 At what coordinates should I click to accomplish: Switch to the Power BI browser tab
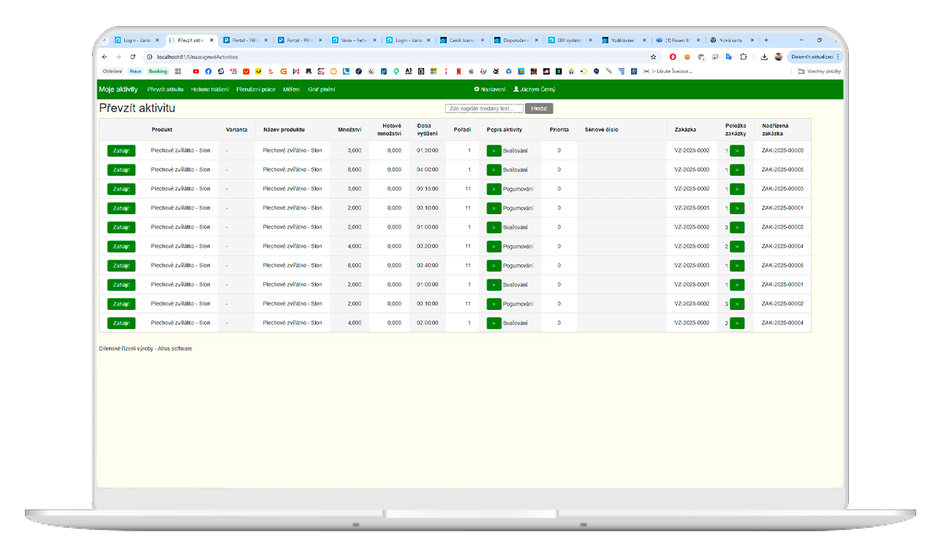click(x=679, y=40)
